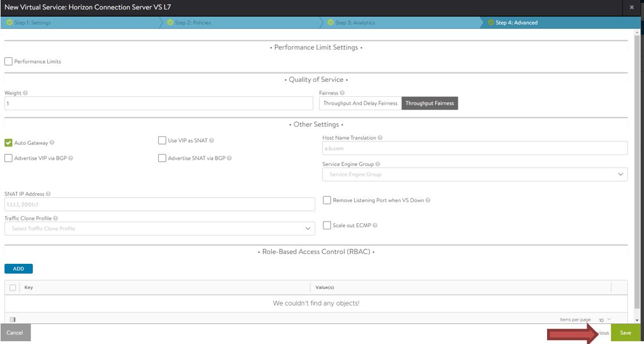Select Step 4: Advanced tab
This screenshot has width=644, height=344.
(x=560, y=23)
